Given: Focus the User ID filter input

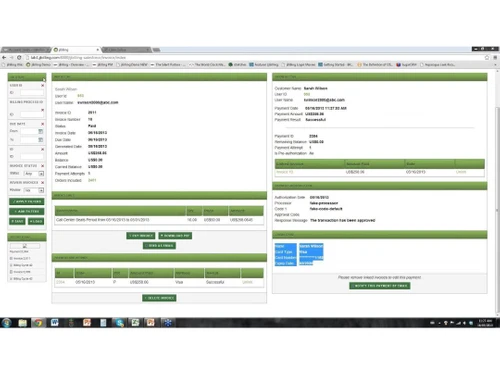Looking at the screenshot, I should [x=32, y=93].
